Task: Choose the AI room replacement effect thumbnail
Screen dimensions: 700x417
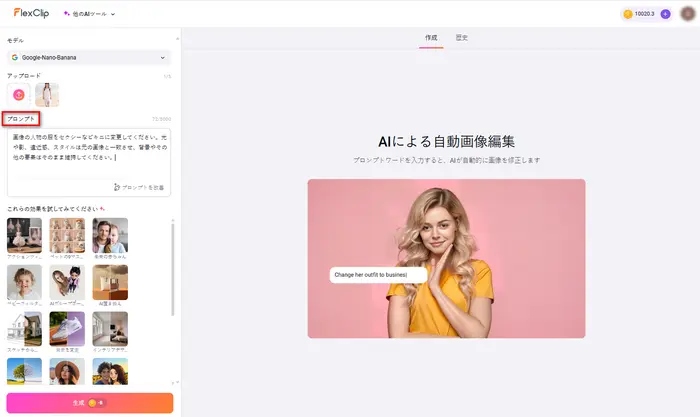Action: click(110, 282)
